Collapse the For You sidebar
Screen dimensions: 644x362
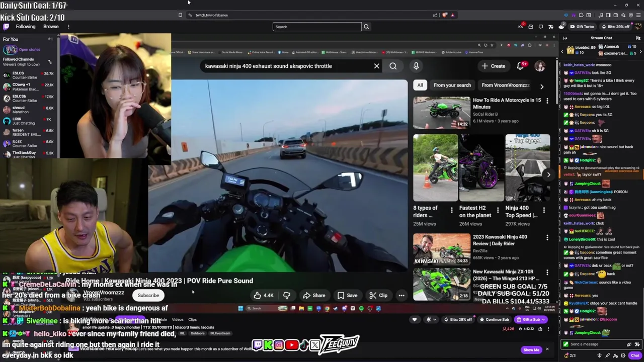tap(50, 39)
